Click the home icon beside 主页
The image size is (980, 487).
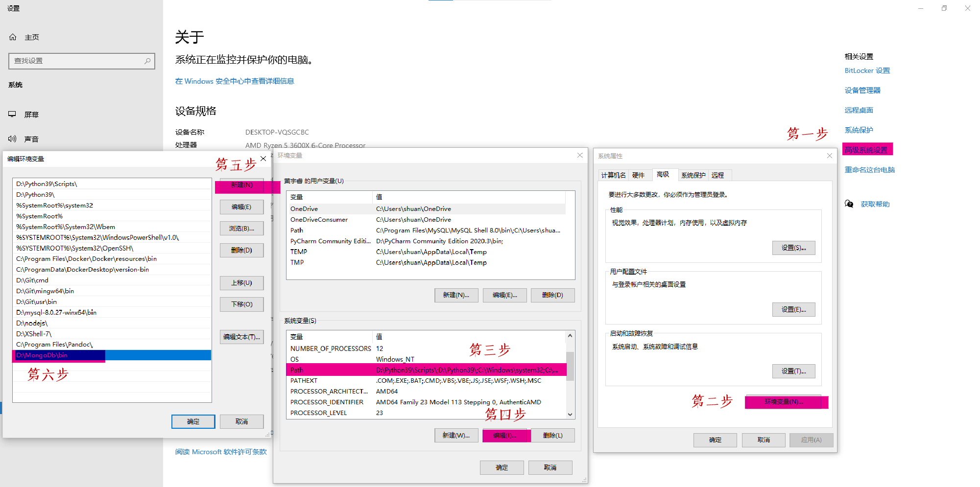point(13,37)
